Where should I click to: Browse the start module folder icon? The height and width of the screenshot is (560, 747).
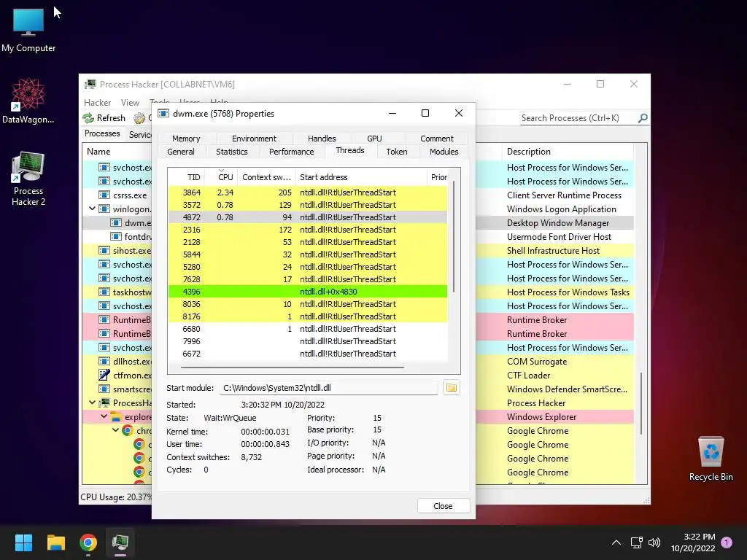451,388
